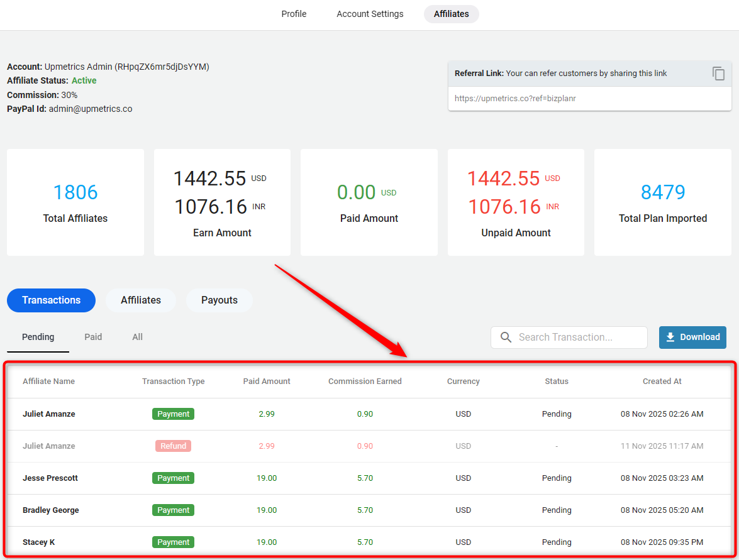Click the Active affiliate status text

[x=84, y=80]
